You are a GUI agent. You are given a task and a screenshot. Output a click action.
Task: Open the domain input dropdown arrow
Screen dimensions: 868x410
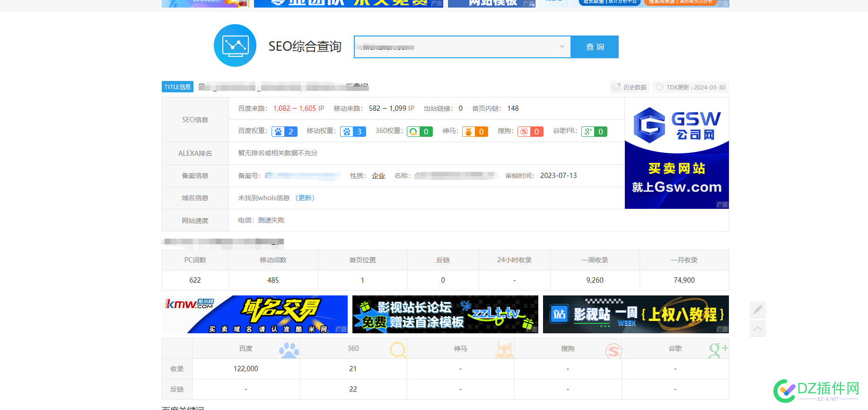[x=562, y=47]
